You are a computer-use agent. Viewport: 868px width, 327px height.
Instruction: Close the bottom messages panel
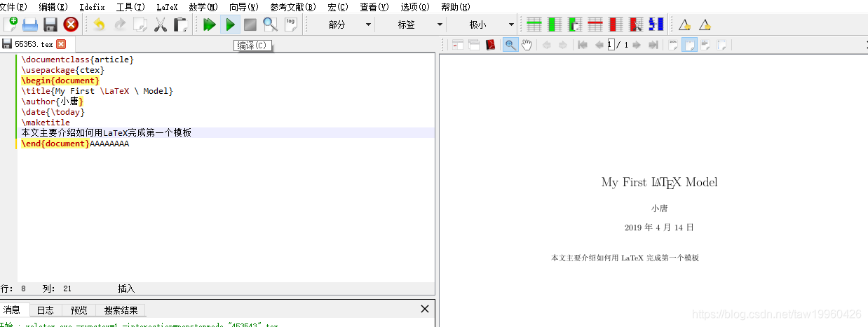pos(425,309)
